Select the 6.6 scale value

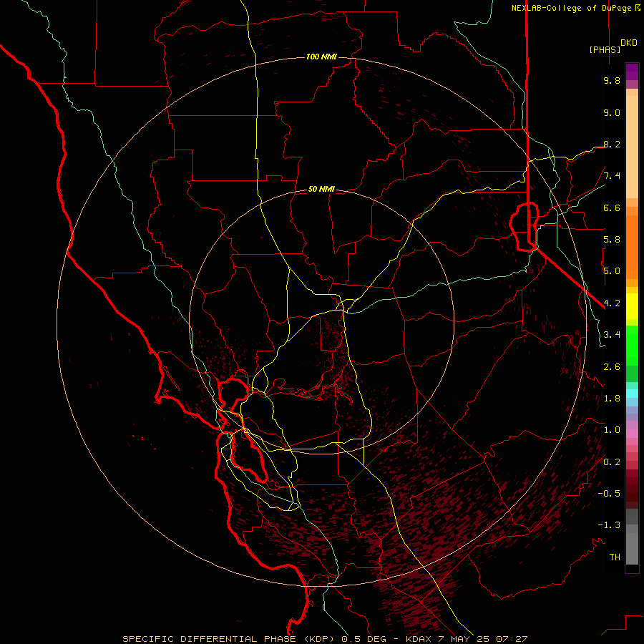[x=612, y=208]
